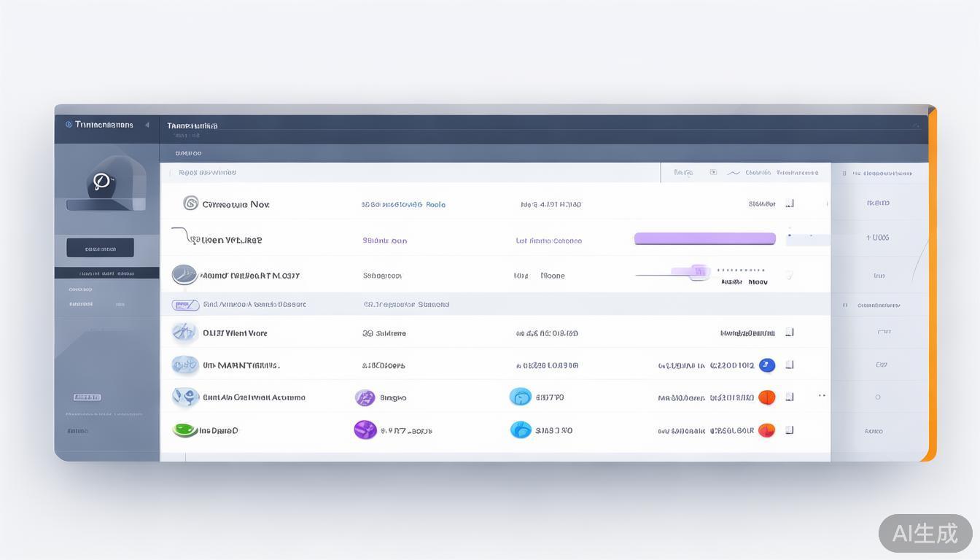The image size is (980, 560).
Task: Click the long purple bar in second row
Action: tap(704, 238)
